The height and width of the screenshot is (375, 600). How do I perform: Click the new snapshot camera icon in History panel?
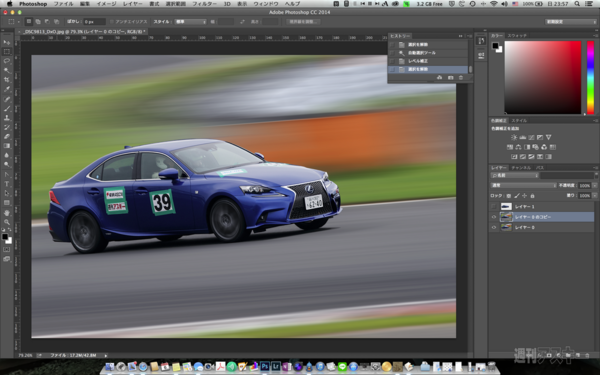(x=450, y=78)
